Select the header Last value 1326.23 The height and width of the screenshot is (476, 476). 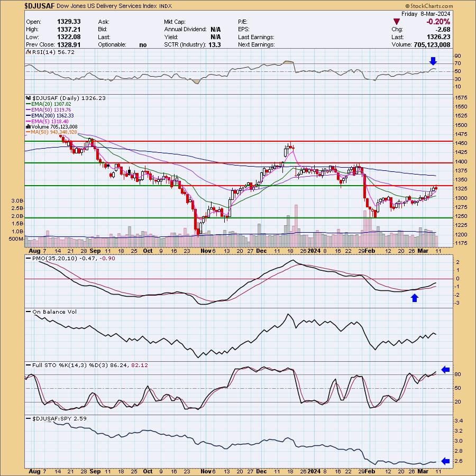(x=438, y=37)
